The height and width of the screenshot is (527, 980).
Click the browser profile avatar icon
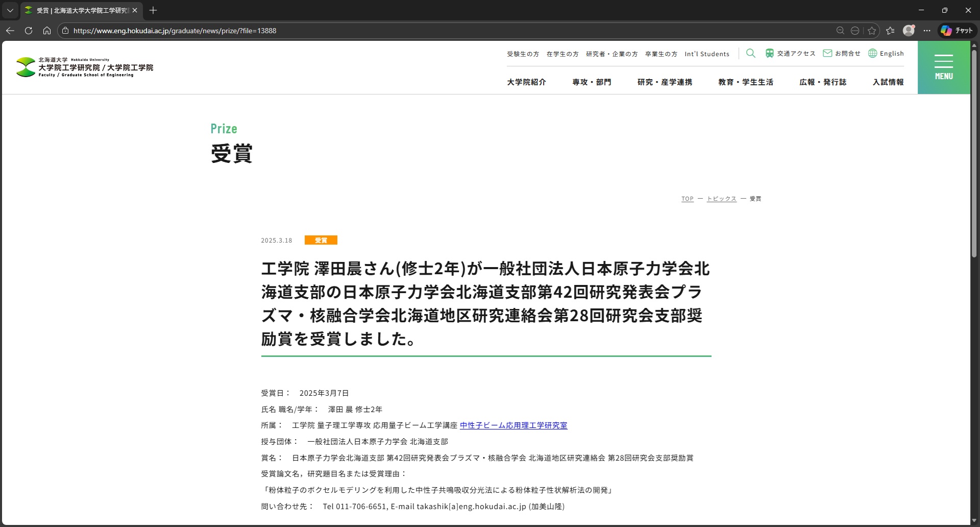pos(909,31)
